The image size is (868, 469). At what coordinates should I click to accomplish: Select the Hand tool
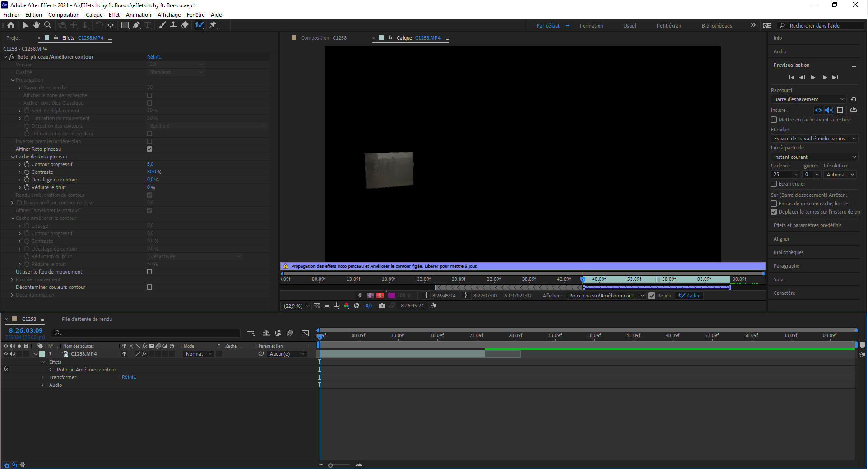point(36,25)
